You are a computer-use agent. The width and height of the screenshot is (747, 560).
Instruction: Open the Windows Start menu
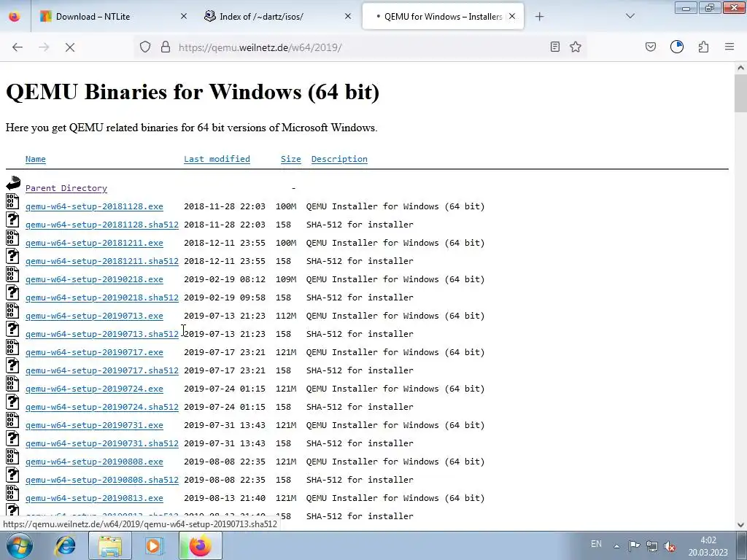(x=19, y=545)
